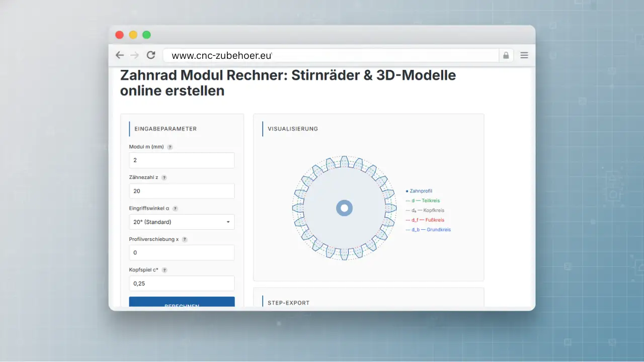This screenshot has width=644, height=362.
Task: Click the yellow minimize window button
Action: tap(133, 35)
